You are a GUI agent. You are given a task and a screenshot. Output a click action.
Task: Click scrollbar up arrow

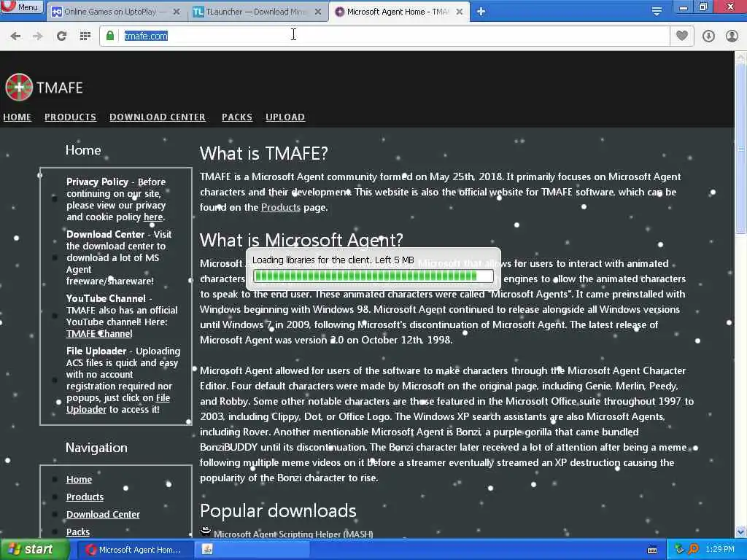(x=740, y=56)
